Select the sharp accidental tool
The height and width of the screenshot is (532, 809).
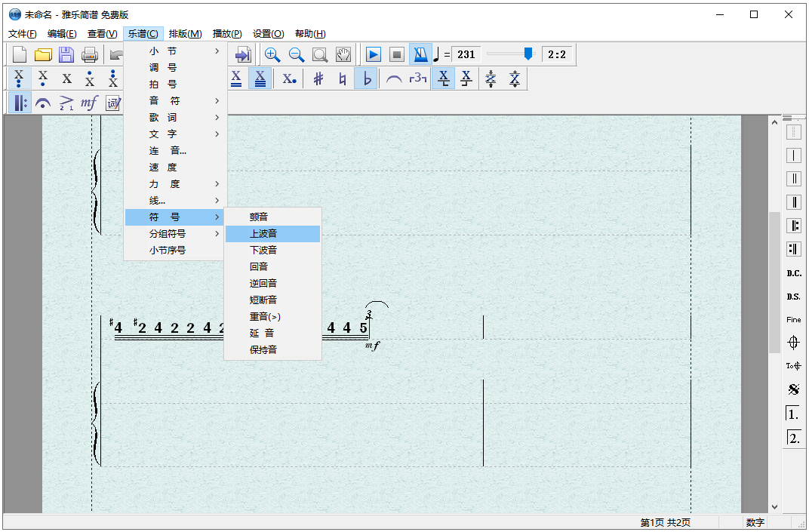click(x=319, y=78)
